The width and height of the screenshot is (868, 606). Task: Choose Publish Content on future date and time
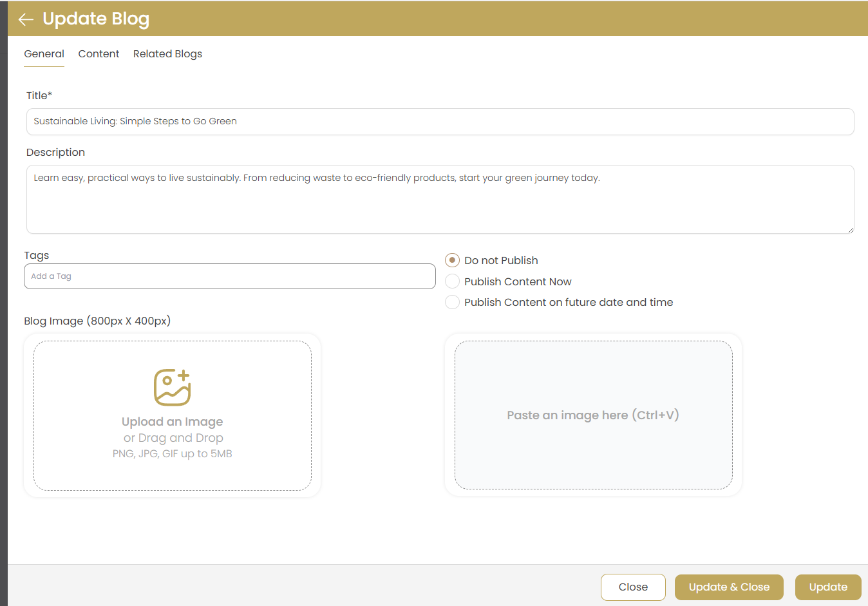[452, 302]
